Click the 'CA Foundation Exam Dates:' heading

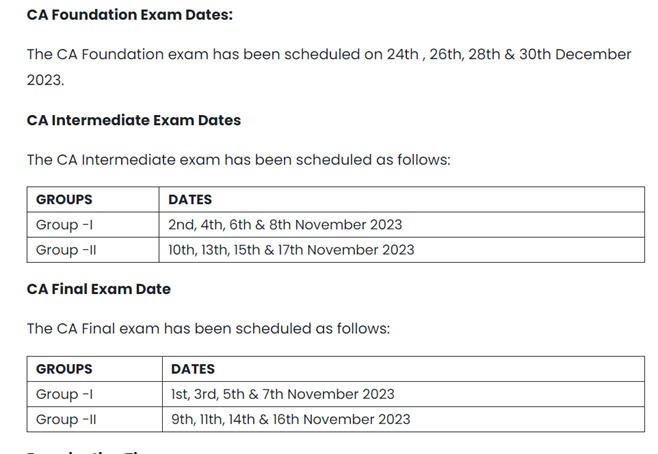pos(131,16)
